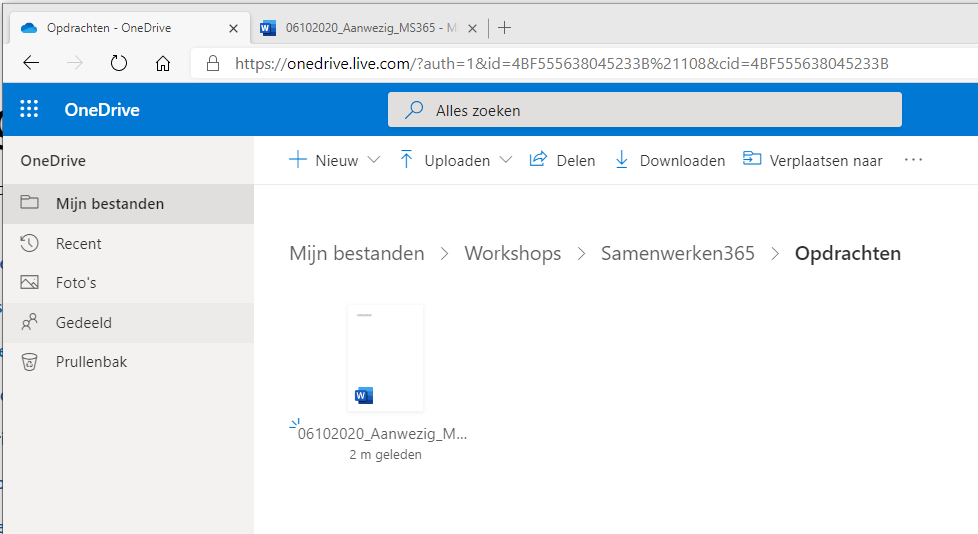Click the browser forward arrow
Screen dimensions: 978x534
[75, 63]
